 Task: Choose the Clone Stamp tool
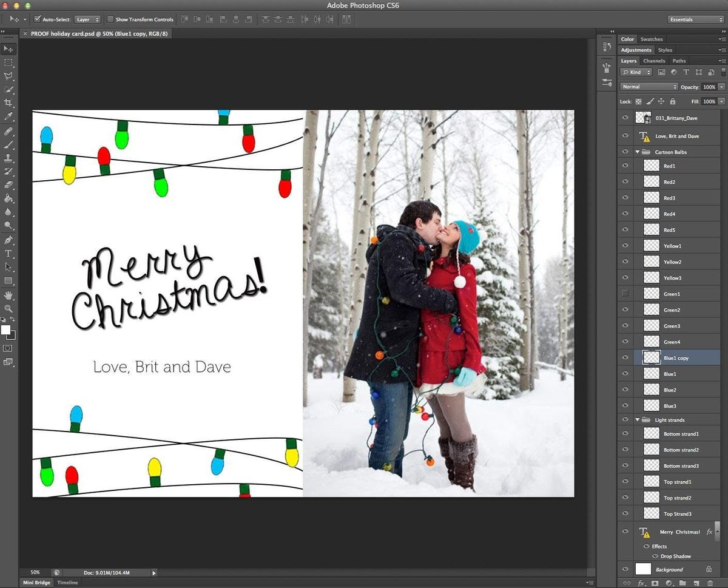coord(8,158)
